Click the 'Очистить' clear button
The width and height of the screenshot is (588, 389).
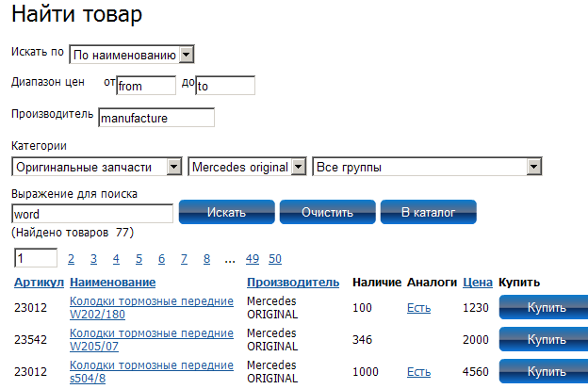(x=327, y=212)
